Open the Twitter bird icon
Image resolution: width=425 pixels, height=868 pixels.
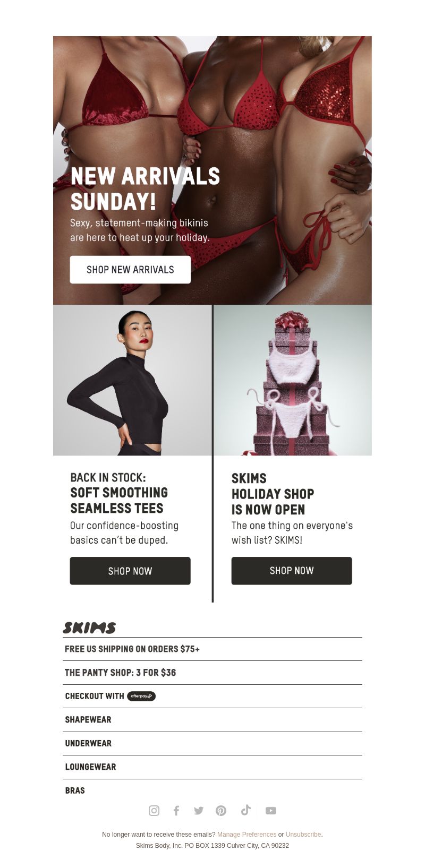[x=199, y=810]
